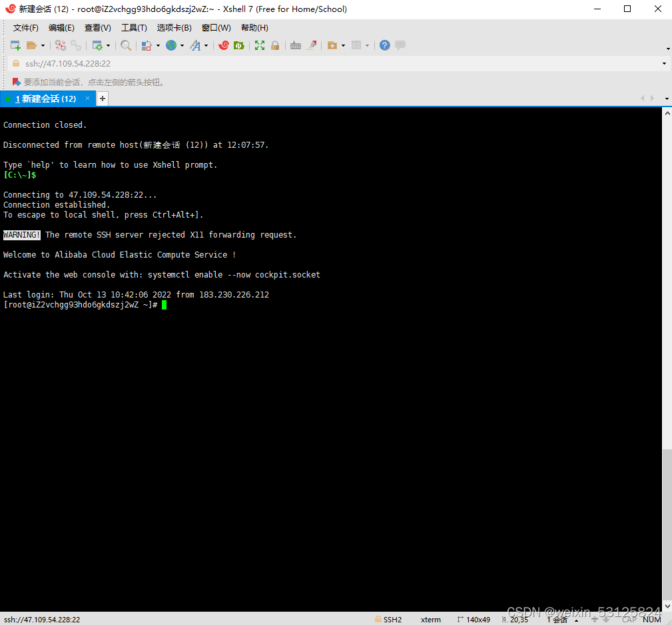Add a new tab with plus button
672x625 pixels.
click(x=103, y=99)
